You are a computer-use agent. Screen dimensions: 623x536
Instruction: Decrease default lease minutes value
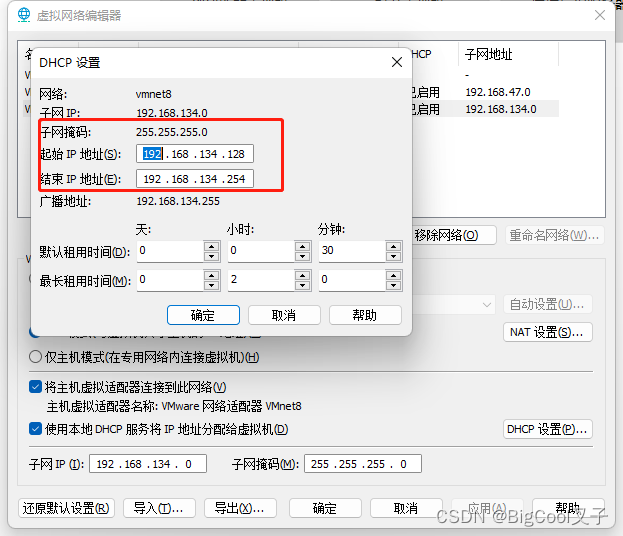pyautogui.click(x=393, y=256)
